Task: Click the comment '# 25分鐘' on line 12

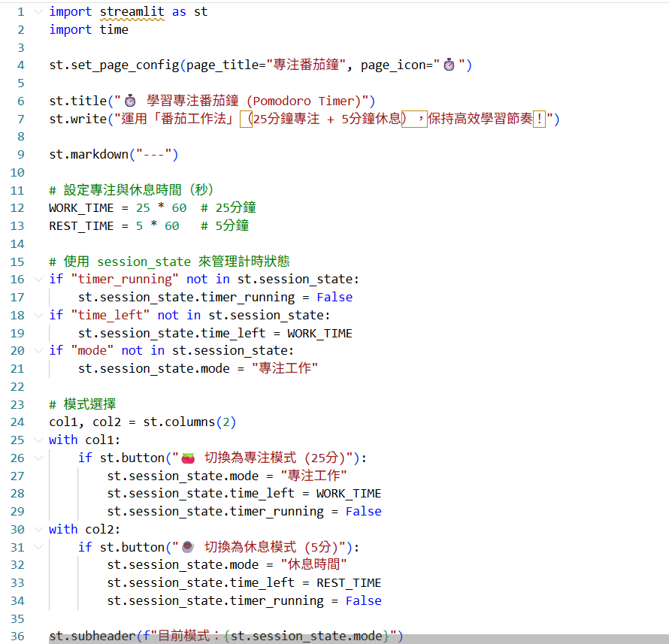Action: tap(229, 208)
